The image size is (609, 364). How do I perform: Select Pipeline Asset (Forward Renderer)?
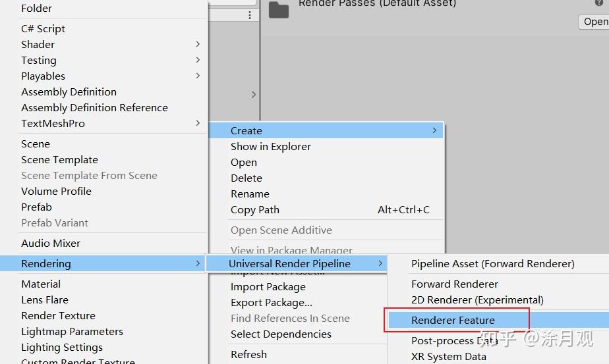point(492,263)
